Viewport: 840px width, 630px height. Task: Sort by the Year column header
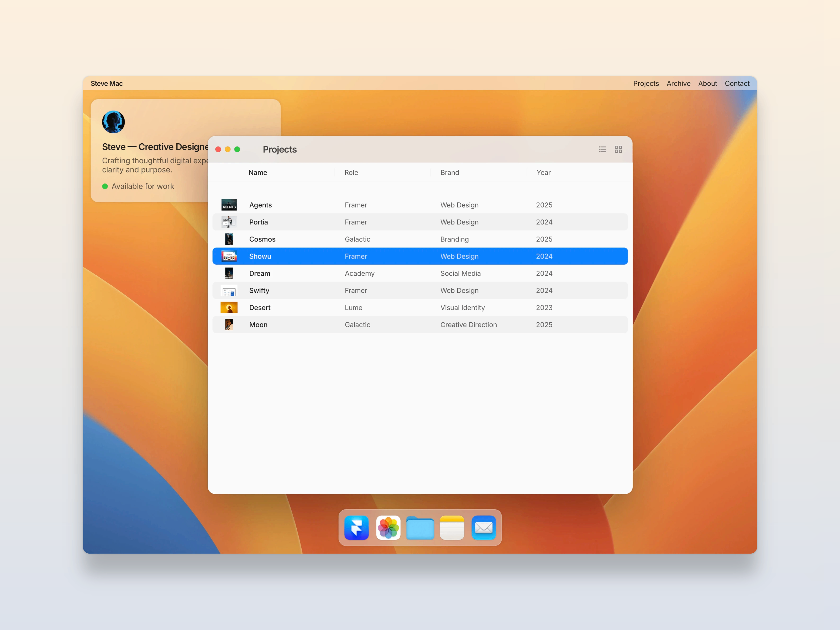(x=543, y=172)
